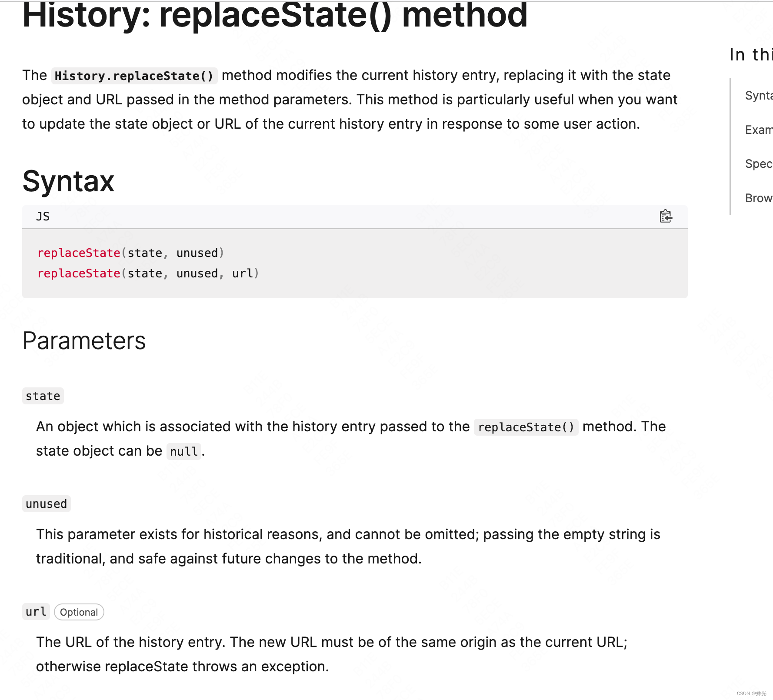Screen dimensions: 773x700
Task: Click the Parameters heading
Action: [84, 340]
